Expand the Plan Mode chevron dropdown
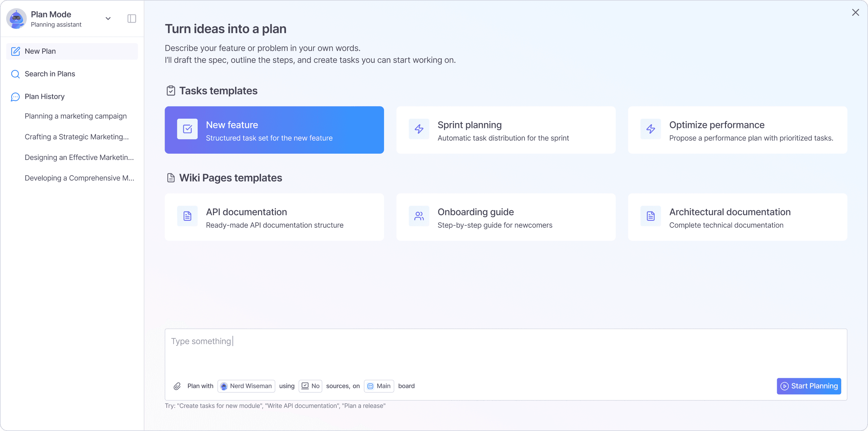 108,18
